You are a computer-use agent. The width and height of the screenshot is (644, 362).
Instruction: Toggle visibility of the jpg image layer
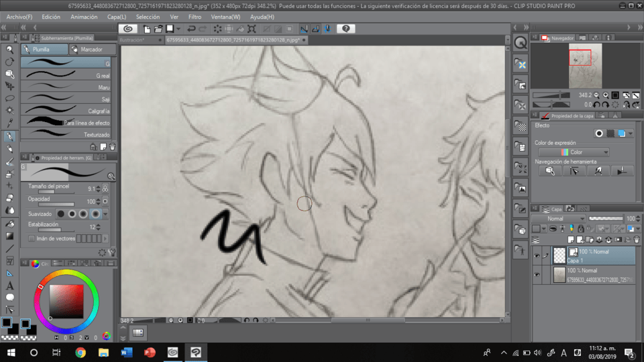coord(537,275)
